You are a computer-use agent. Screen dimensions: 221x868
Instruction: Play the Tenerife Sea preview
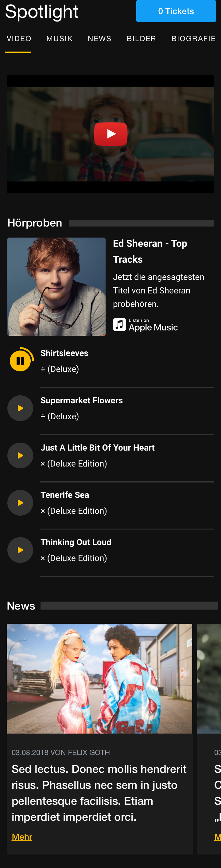click(20, 502)
